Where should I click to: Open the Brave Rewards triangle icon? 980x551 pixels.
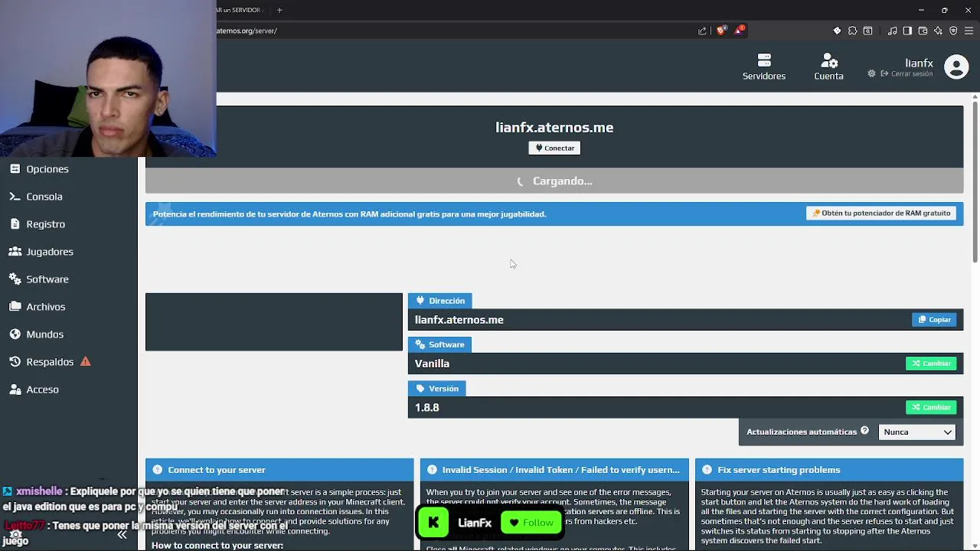[x=739, y=30]
